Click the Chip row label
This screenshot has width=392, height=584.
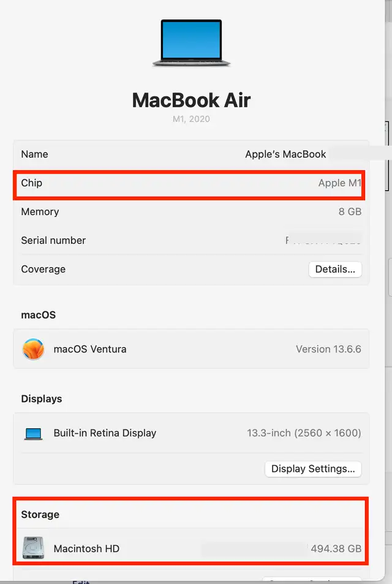pos(32,183)
